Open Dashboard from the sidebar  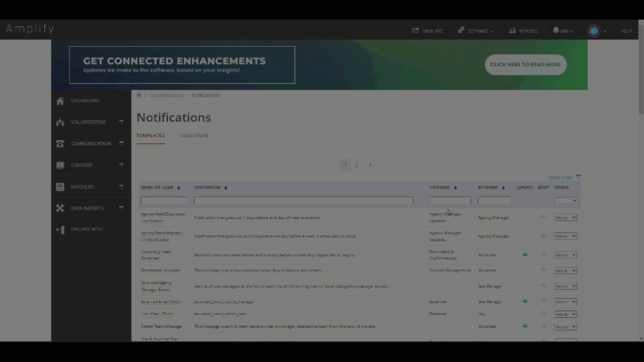point(85,101)
